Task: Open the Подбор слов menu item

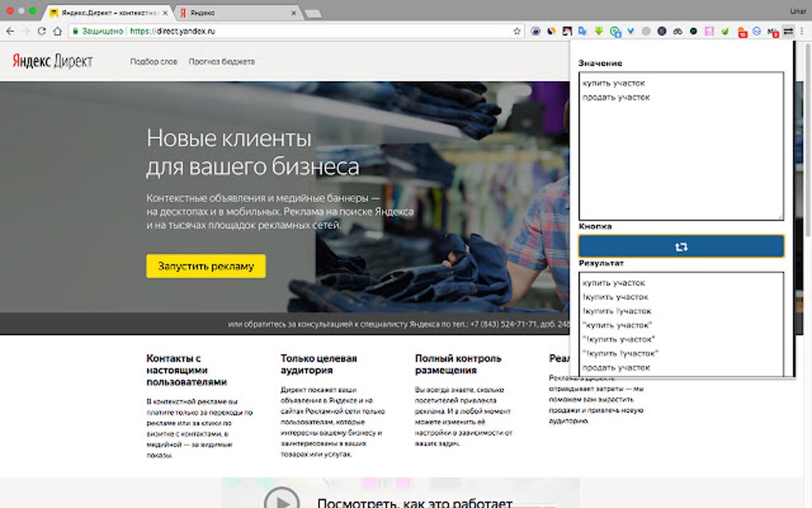Action: pos(154,61)
